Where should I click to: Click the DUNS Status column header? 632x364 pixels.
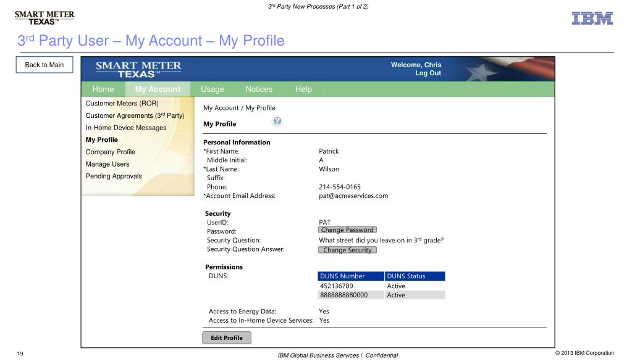tap(415, 276)
